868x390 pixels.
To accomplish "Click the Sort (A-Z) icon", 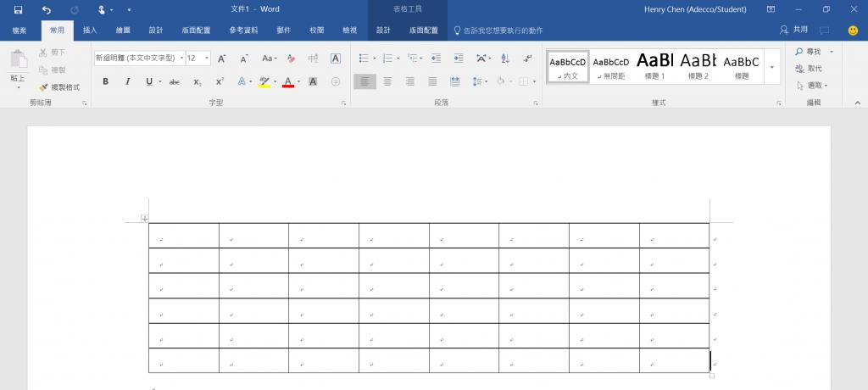I will pyautogui.click(x=505, y=58).
